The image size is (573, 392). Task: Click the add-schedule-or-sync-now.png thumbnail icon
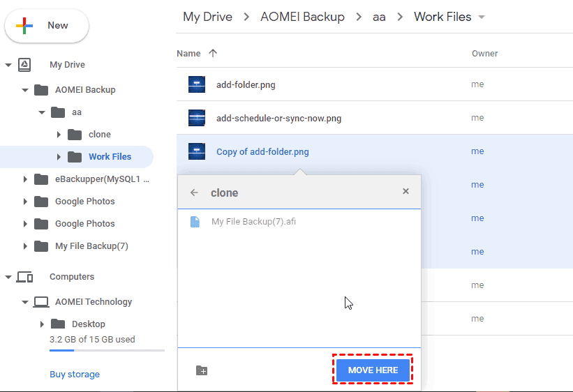(x=197, y=118)
